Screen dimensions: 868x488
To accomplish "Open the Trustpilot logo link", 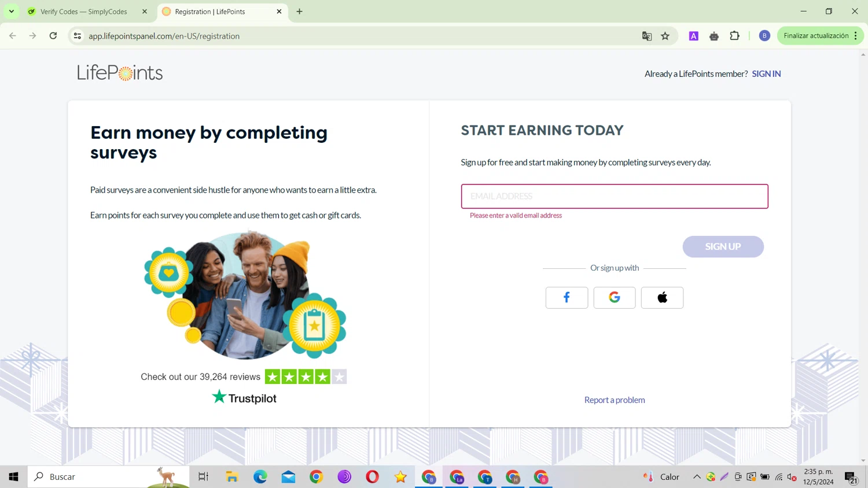I will pyautogui.click(x=244, y=398).
